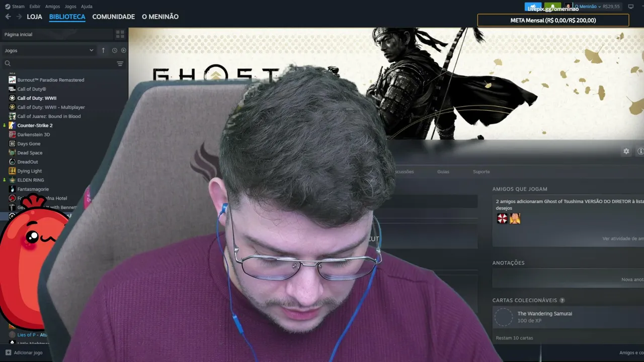
Task: Select the BIBLIOTECA tab
Action: 67,17
